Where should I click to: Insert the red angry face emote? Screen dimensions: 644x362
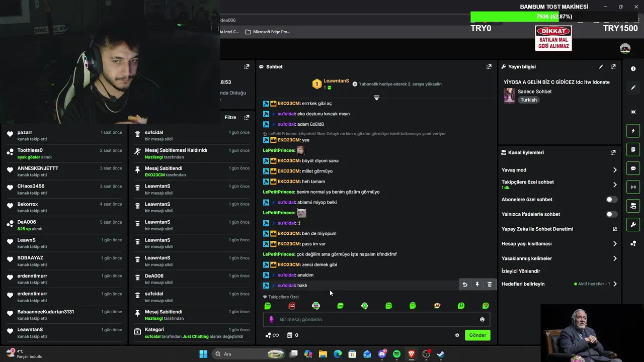click(x=292, y=306)
